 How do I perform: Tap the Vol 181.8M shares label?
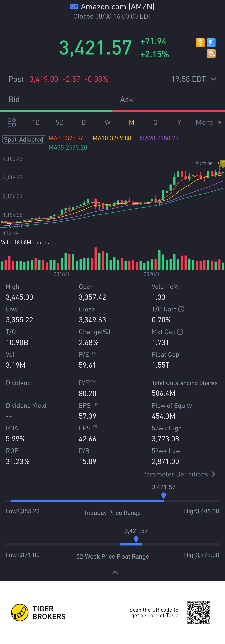click(x=25, y=242)
